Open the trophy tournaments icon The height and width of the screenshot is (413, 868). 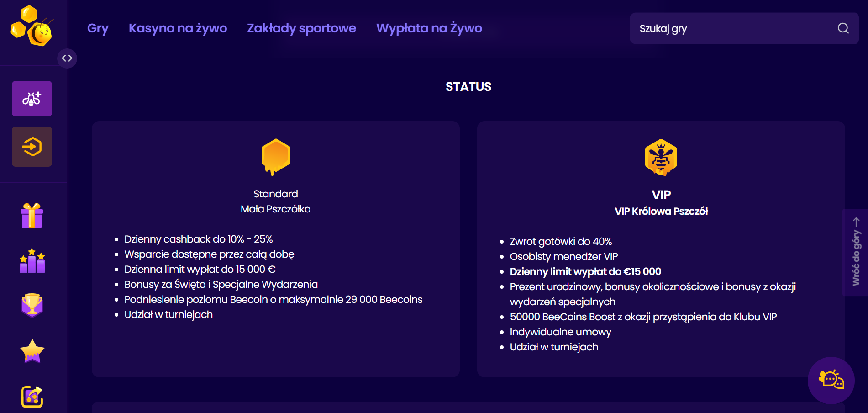point(32,305)
